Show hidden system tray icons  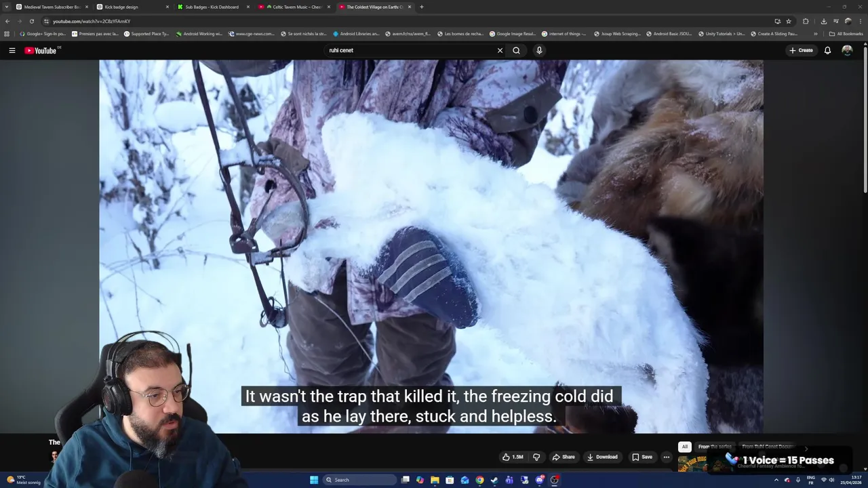pyautogui.click(x=776, y=480)
